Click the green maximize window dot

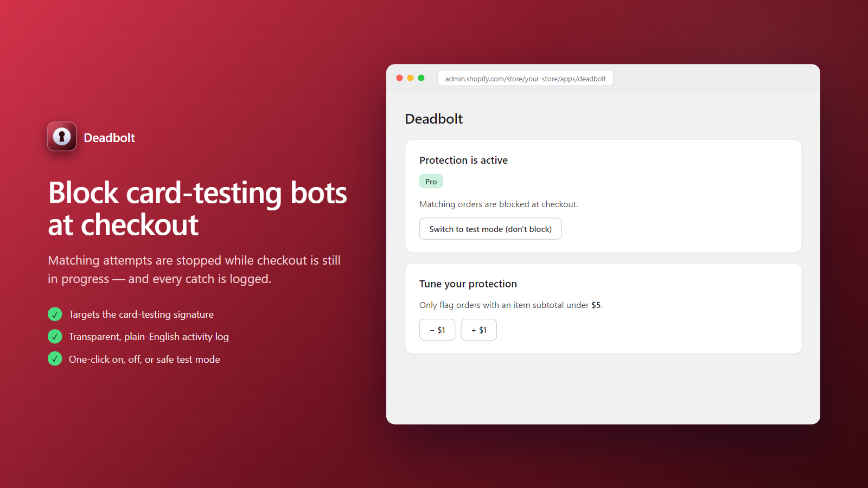click(421, 78)
